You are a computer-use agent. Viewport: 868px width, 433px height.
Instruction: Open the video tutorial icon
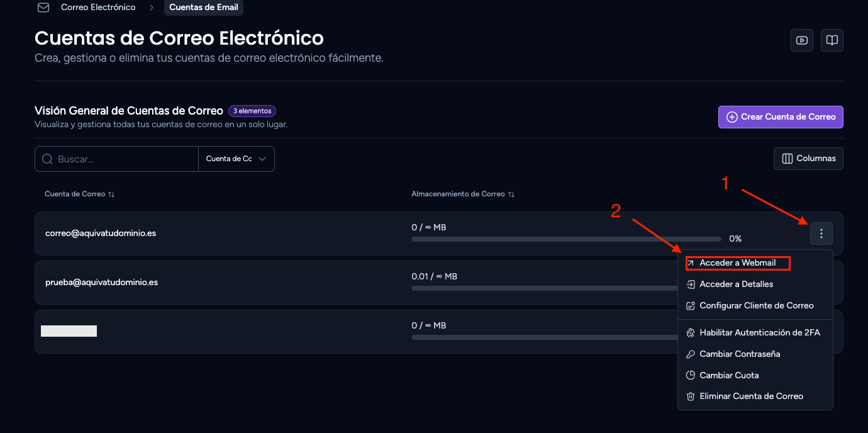[x=801, y=40]
